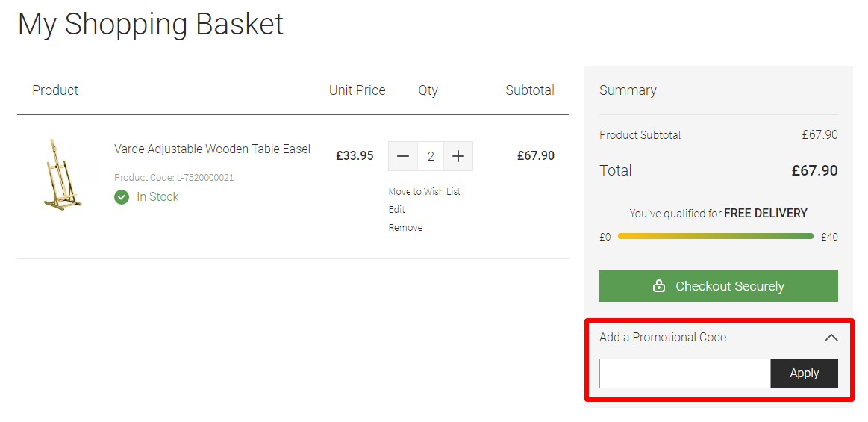Screen dimensions: 868x422
Task: Edit the basket item
Action: pyautogui.click(x=396, y=209)
